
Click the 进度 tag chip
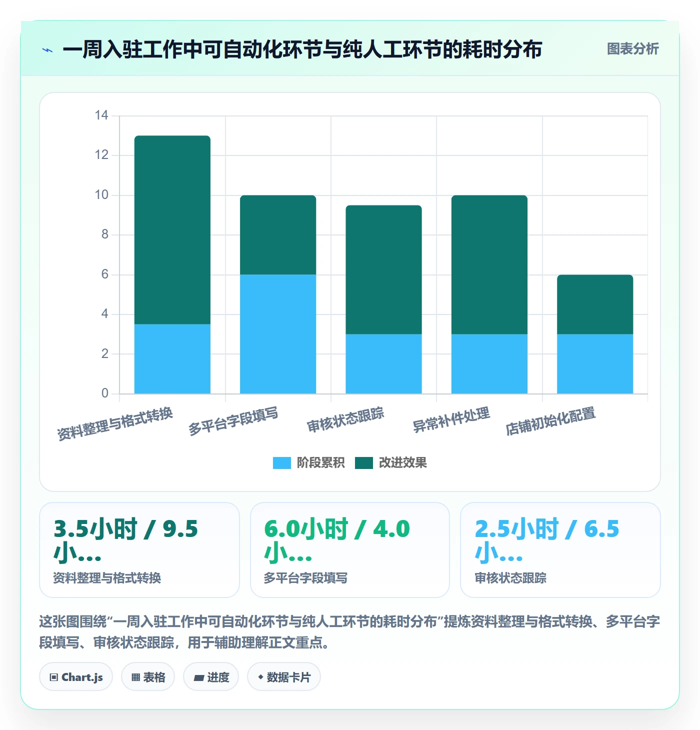pyautogui.click(x=211, y=677)
